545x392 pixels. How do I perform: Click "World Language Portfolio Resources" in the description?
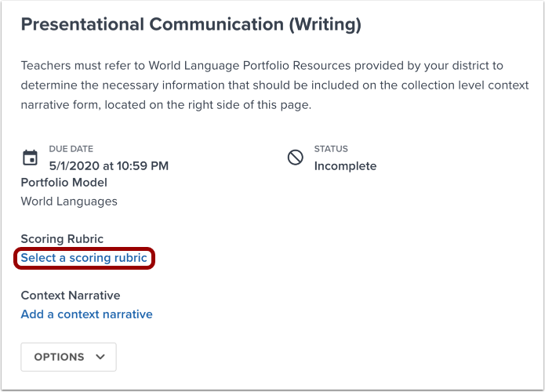[x=262, y=65]
